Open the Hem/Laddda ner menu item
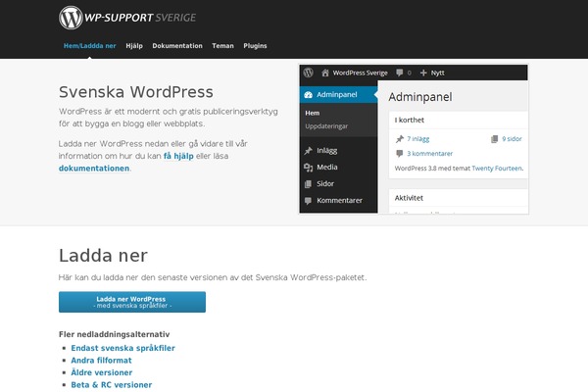Screen dimensions: 588x392 [89, 46]
